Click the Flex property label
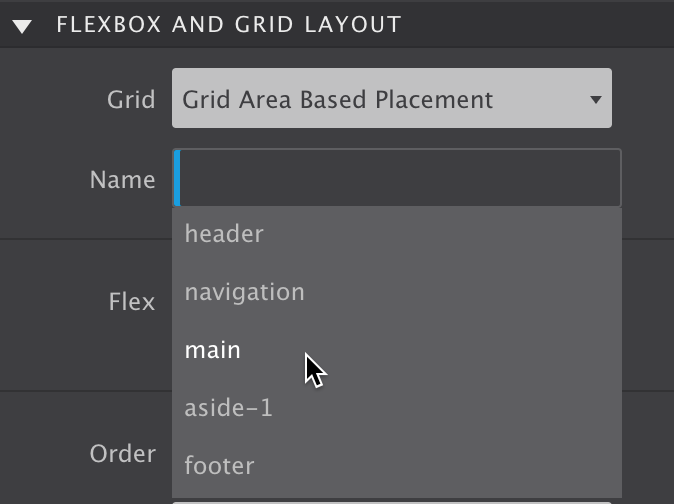 (131, 302)
